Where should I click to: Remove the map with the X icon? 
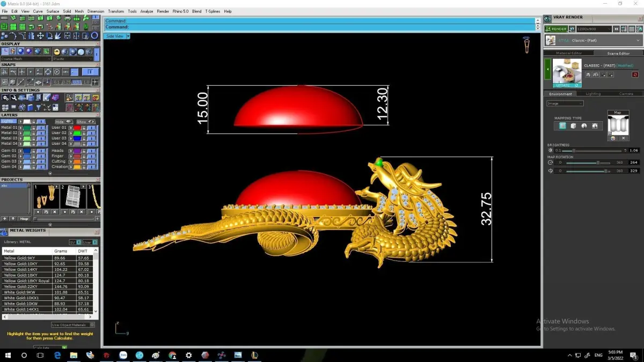coord(624,138)
